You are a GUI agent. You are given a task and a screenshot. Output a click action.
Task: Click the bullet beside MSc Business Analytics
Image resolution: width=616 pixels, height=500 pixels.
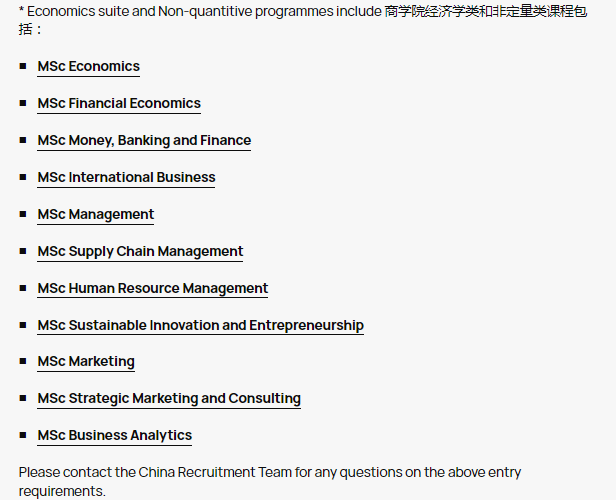click(23, 435)
